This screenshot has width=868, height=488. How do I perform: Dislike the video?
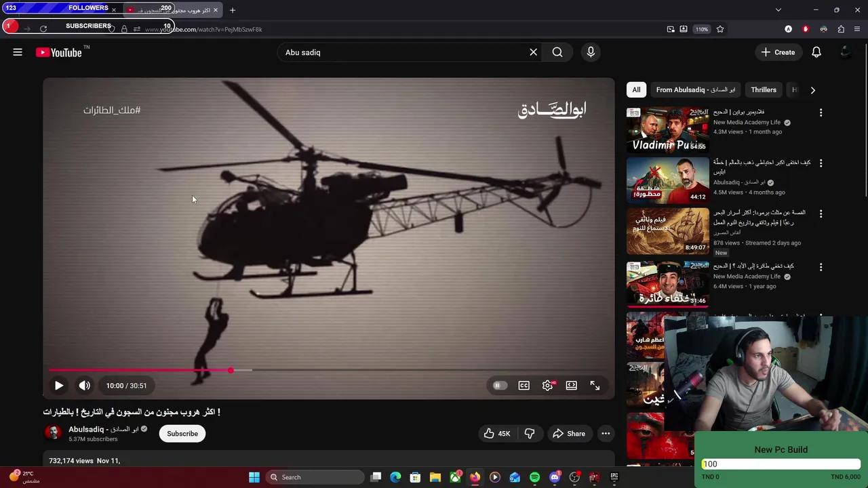(x=530, y=434)
